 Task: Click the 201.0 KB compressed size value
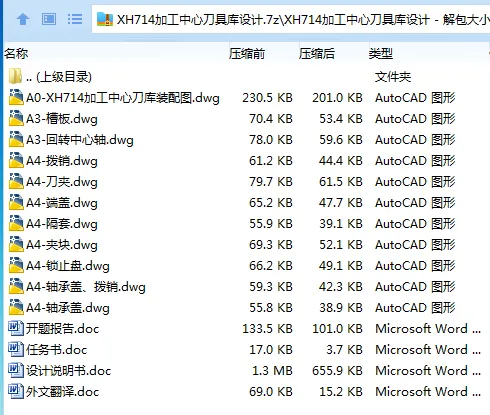pyautogui.click(x=337, y=98)
